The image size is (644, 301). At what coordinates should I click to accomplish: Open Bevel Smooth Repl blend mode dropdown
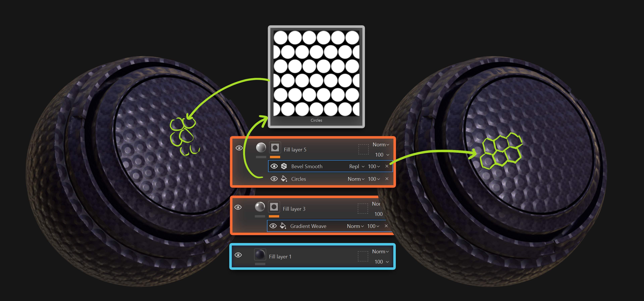tap(357, 166)
